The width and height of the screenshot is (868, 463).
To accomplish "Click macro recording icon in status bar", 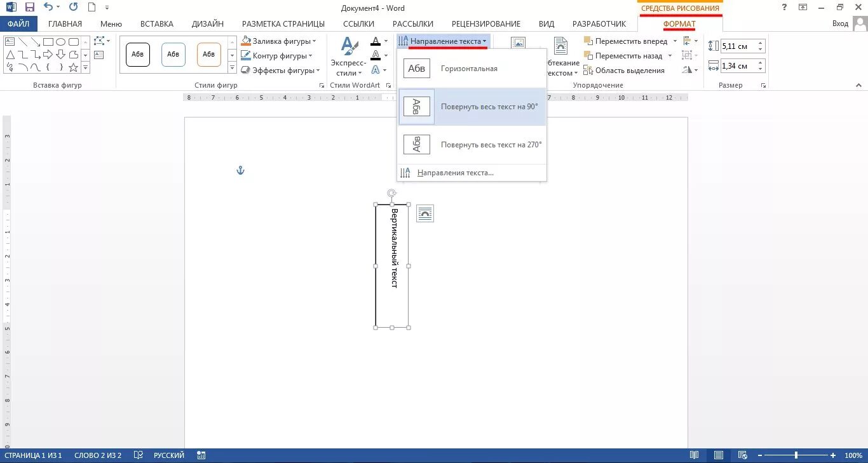I will tap(201, 455).
